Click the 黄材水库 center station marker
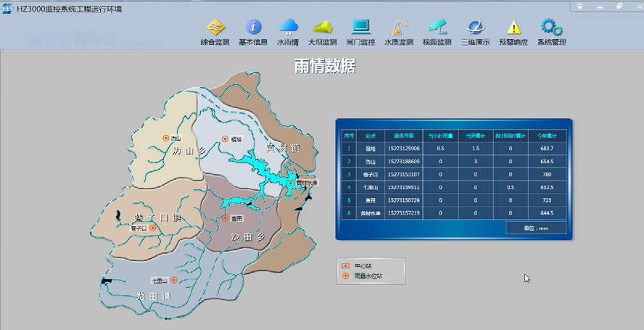Image resolution: width=644 pixels, height=330 pixels. 291,183
